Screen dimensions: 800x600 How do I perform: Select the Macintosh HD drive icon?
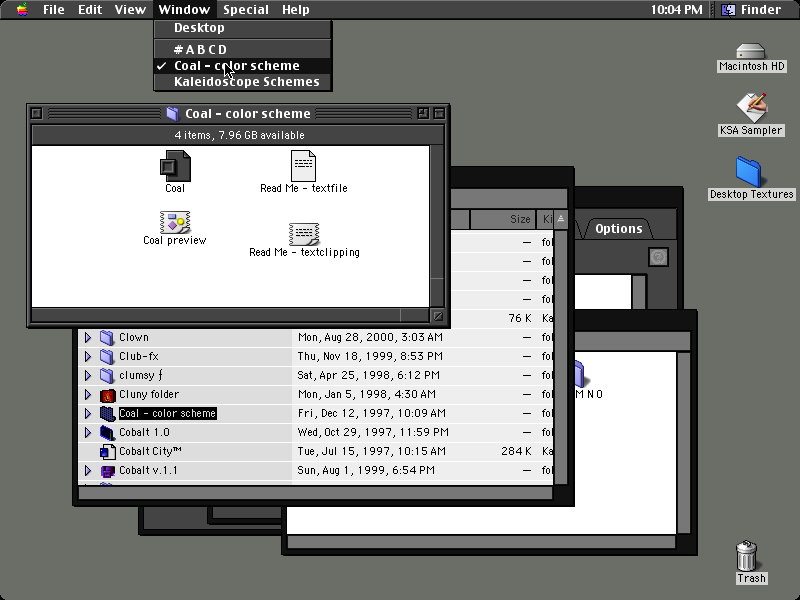click(x=751, y=51)
